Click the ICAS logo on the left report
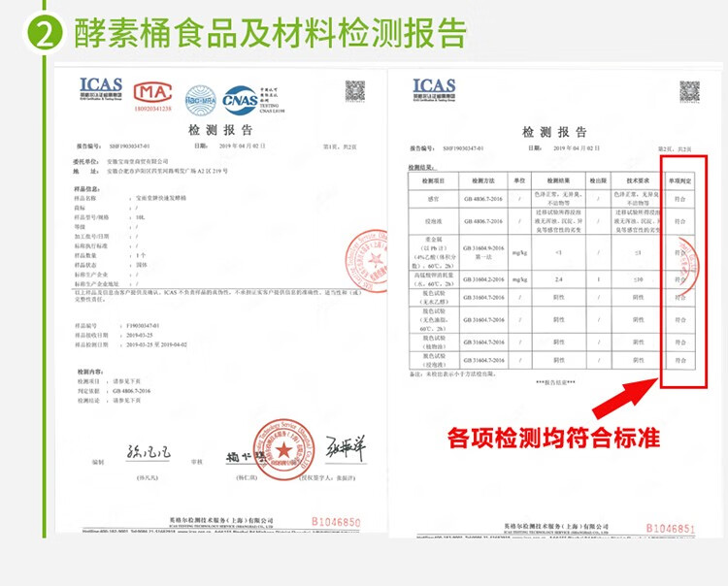 (101, 88)
